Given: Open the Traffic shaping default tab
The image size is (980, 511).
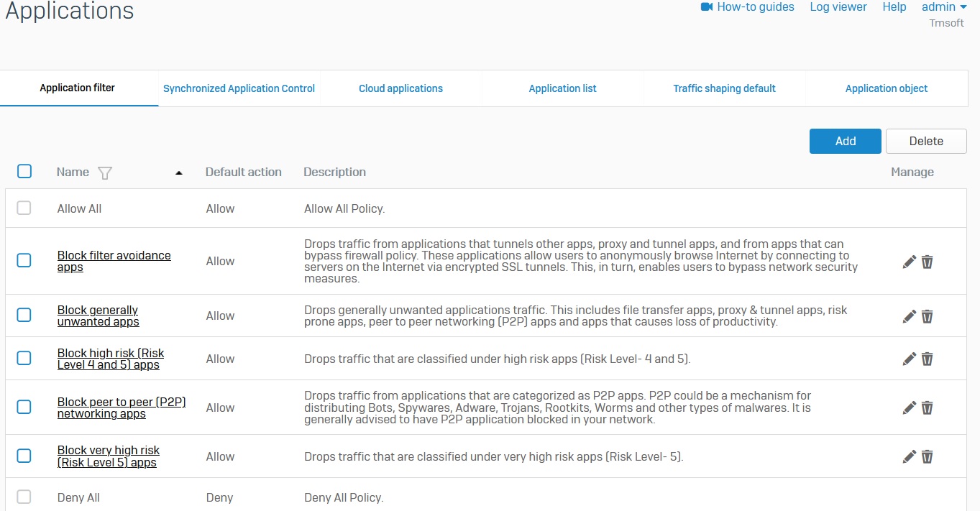Looking at the screenshot, I should (724, 88).
